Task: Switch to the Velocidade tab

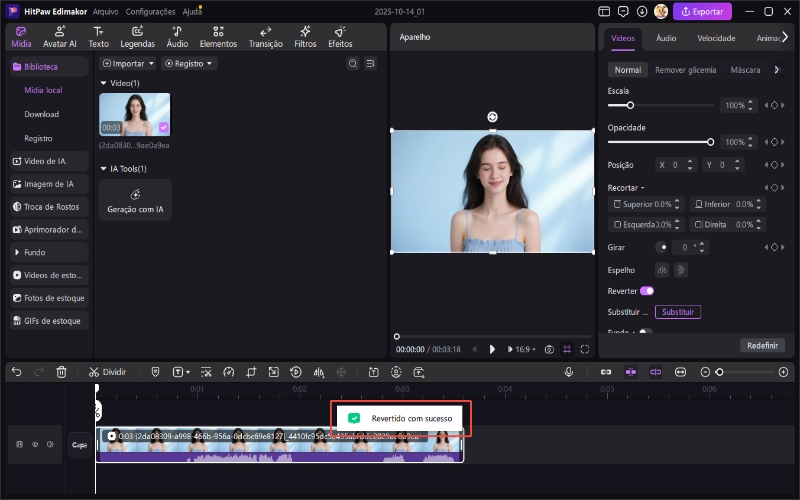Action: [716, 38]
